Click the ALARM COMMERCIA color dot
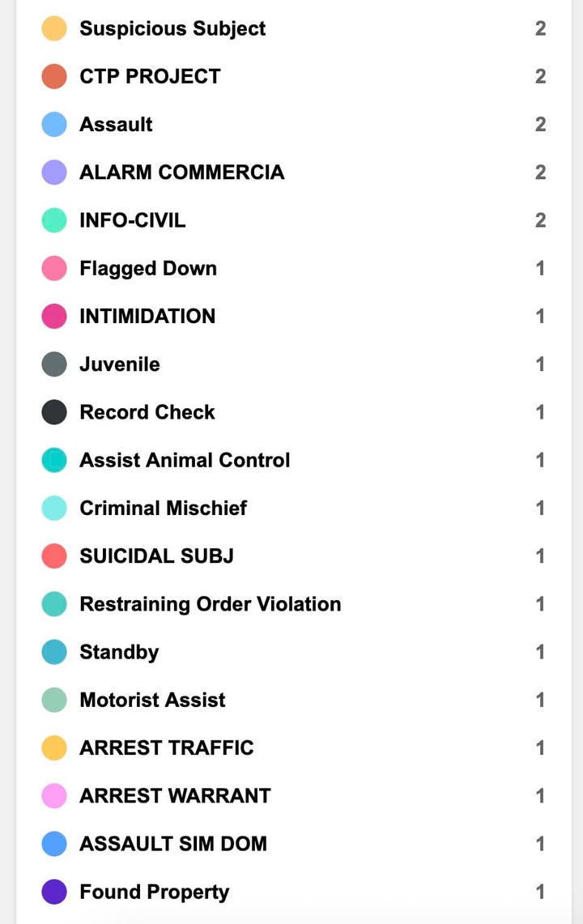Viewport: 583px width, 924px height. 54,172
